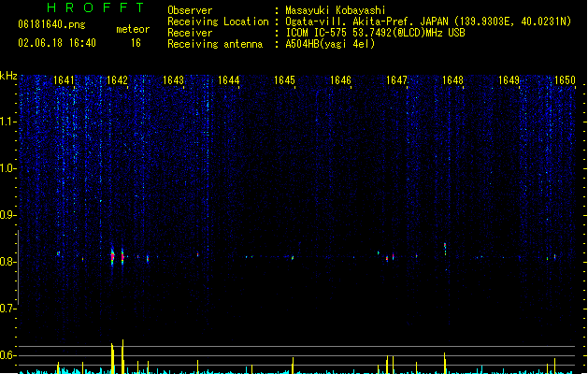Image resolution: width=588 pixels, height=374 pixels.
Task: Click the 1650 time marker
Action: coord(565,80)
